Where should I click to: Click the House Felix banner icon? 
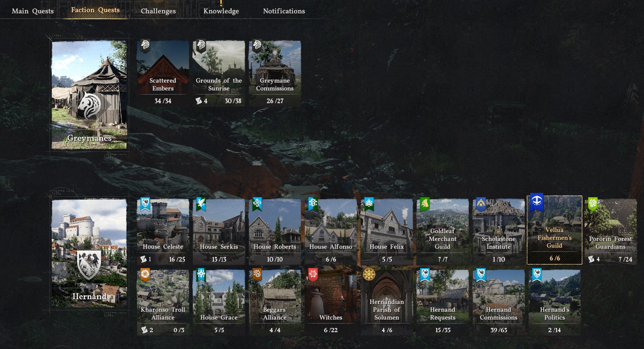coord(369,204)
